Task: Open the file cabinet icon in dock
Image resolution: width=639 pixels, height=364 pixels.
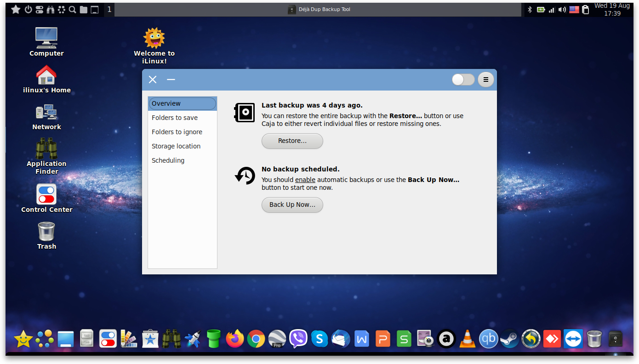Action: [x=87, y=339]
